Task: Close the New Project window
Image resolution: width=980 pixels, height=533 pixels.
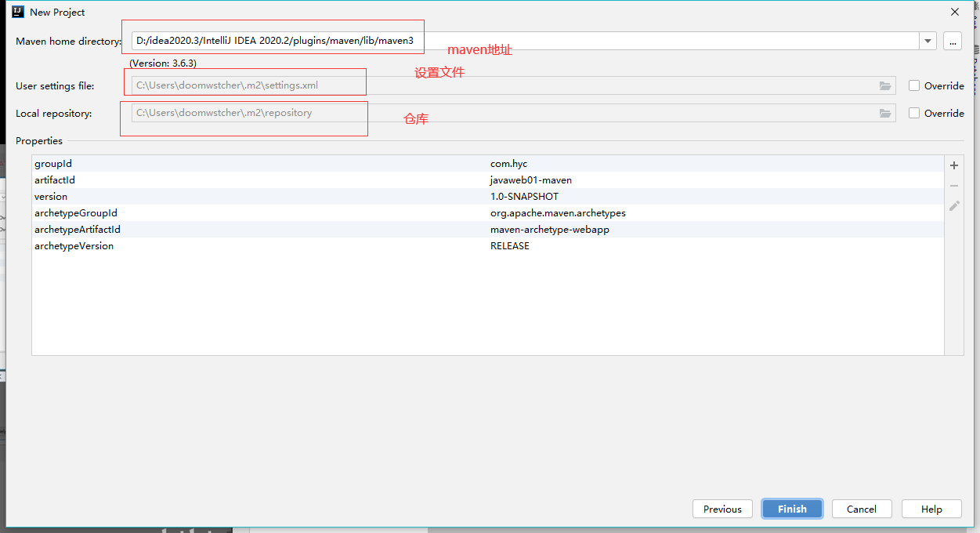Action: (x=955, y=12)
